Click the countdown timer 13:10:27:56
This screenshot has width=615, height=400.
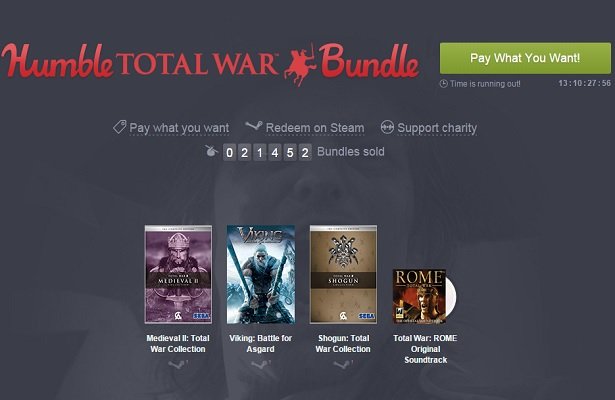point(584,83)
